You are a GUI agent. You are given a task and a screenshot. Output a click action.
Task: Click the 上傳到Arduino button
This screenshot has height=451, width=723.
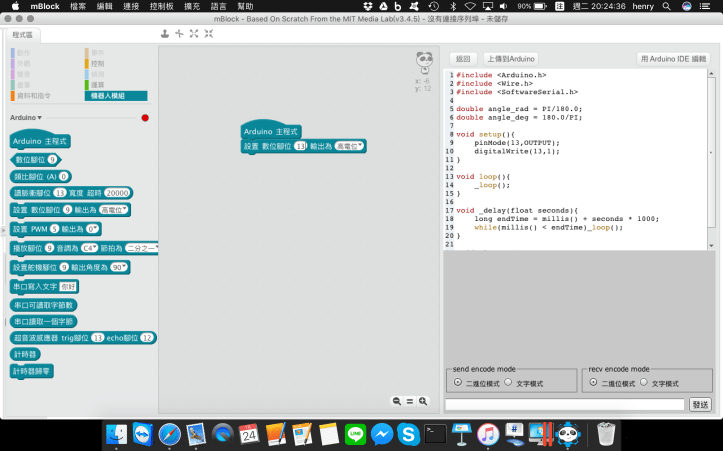[511, 59]
